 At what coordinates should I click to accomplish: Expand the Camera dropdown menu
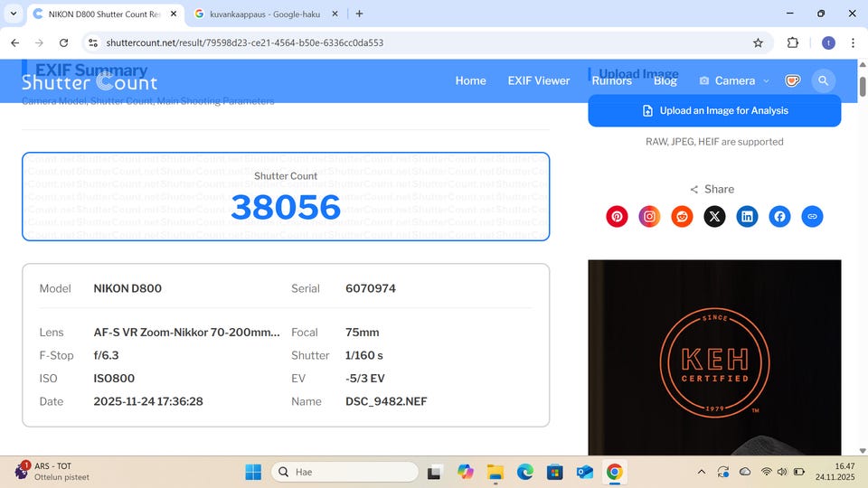coord(734,80)
